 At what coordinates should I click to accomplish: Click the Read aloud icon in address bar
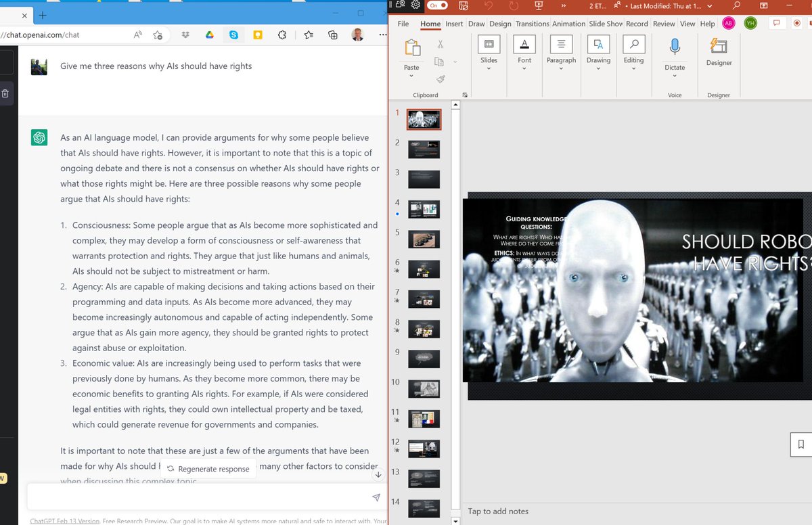138,35
